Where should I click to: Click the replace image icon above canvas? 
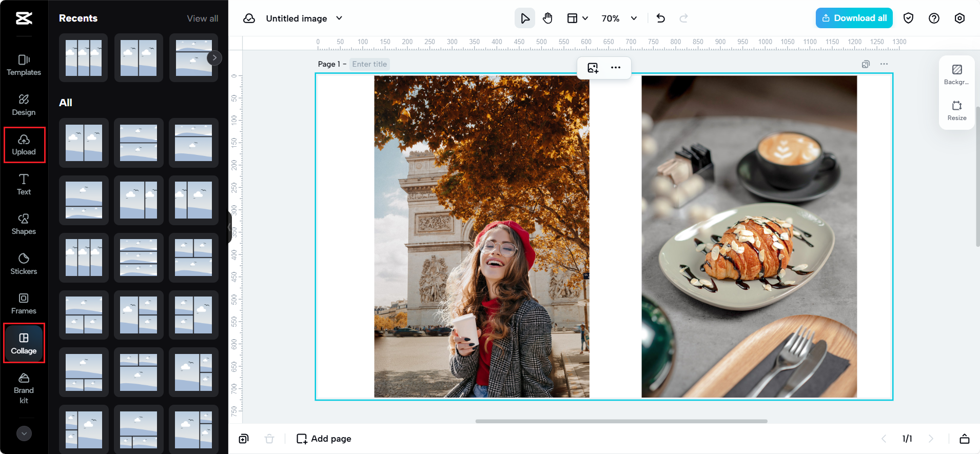coord(593,68)
